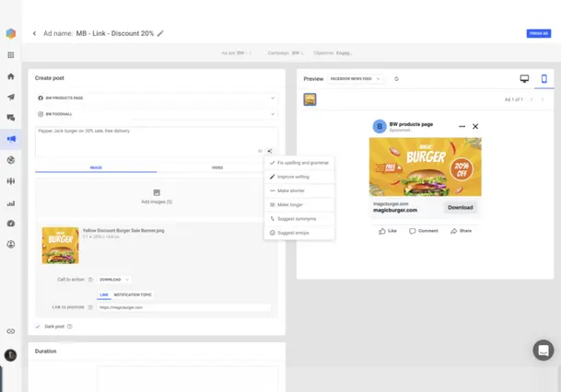Viewport: 561px width, 392px height.
Task: Refresh the ad preview
Action: coord(396,78)
